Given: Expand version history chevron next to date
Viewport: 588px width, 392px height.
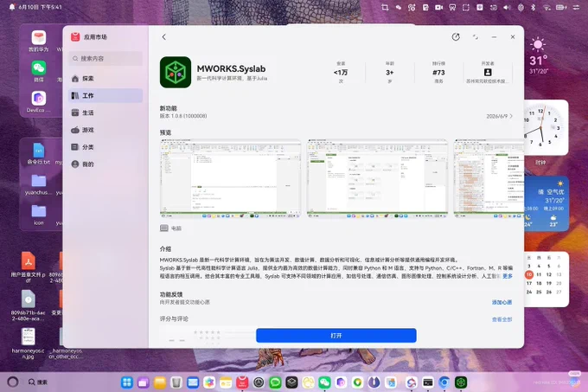Looking at the screenshot, I should click(x=511, y=116).
